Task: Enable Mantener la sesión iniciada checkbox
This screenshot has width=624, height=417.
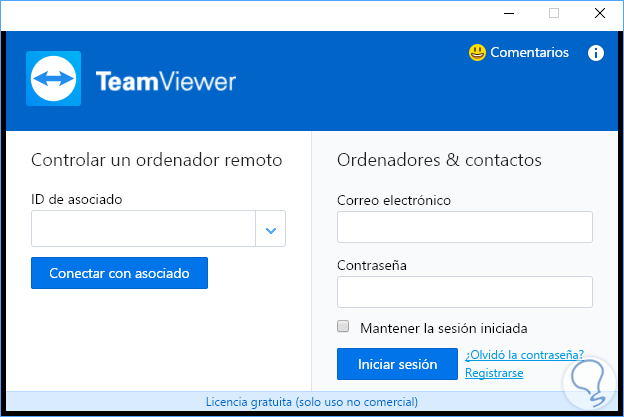Action: coord(343,327)
